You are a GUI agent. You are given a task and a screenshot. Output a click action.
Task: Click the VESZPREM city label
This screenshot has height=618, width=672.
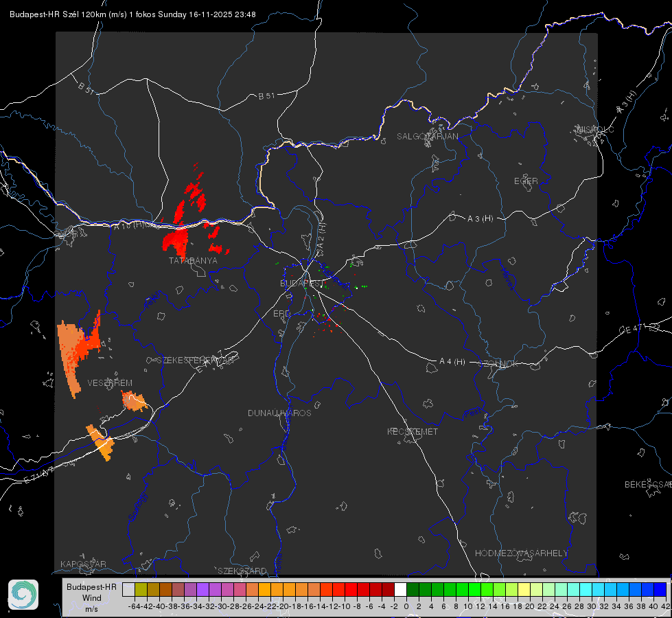(110, 383)
